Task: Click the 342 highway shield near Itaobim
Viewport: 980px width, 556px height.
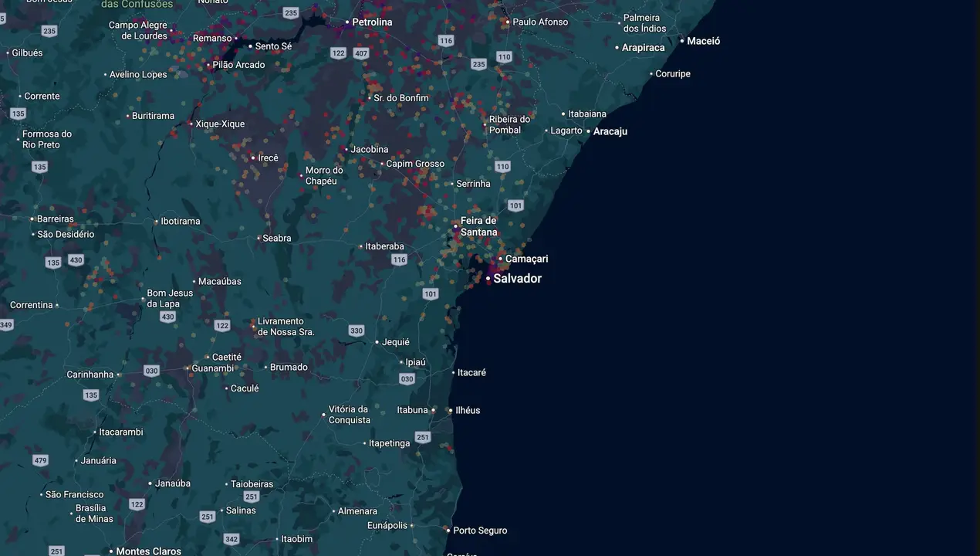Action: tap(231, 539)
